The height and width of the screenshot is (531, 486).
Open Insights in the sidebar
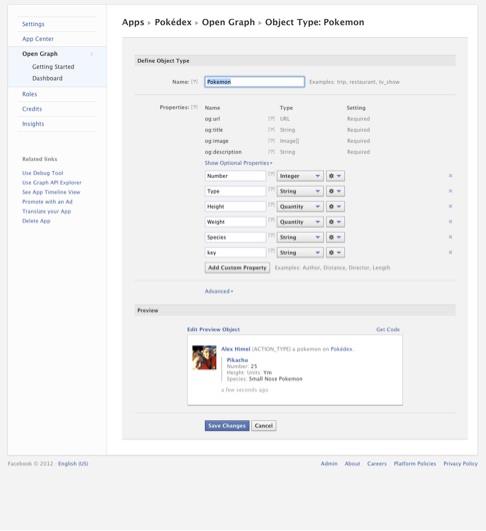33,124
